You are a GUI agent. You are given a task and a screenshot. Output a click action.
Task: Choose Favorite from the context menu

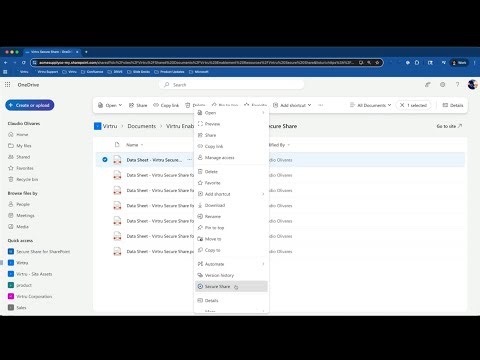coord(231,183)
